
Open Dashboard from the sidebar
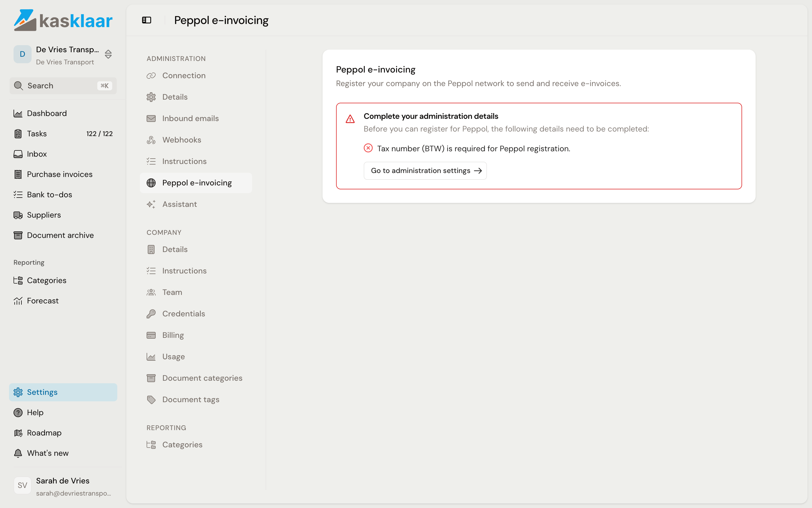pos(63,113)
